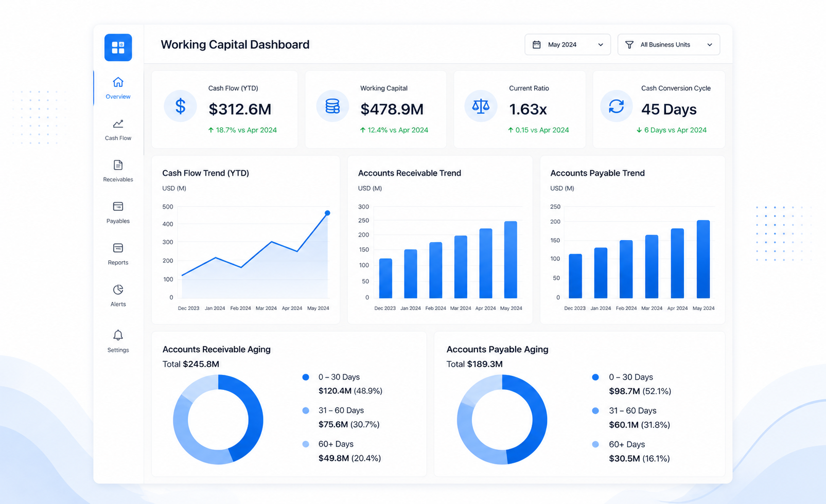Click the refresh arrows Cash Conversion icon

(x=617, y=106)
